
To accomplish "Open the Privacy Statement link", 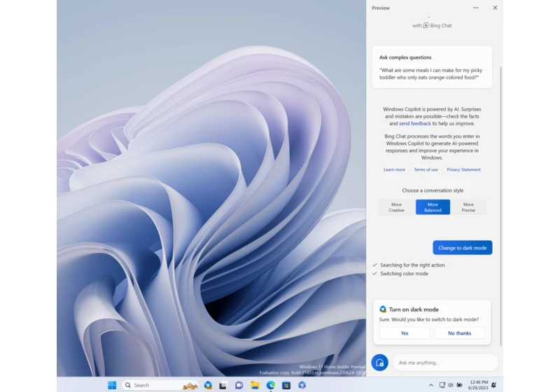I will click(x=463, y=169).
